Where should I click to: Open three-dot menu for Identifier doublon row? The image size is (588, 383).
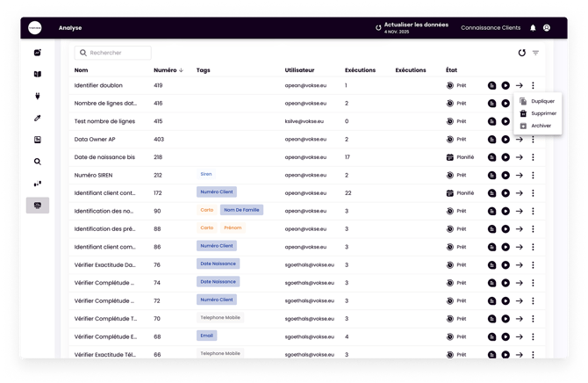coord(533,85)
